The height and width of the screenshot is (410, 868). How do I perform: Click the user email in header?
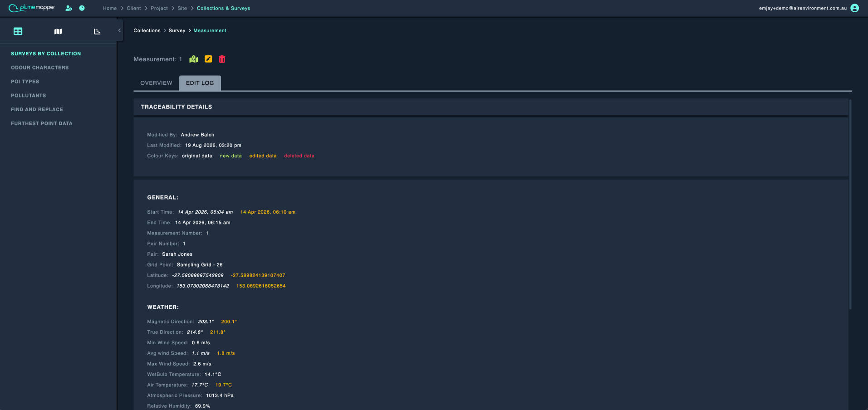click(x=803, y=8)
